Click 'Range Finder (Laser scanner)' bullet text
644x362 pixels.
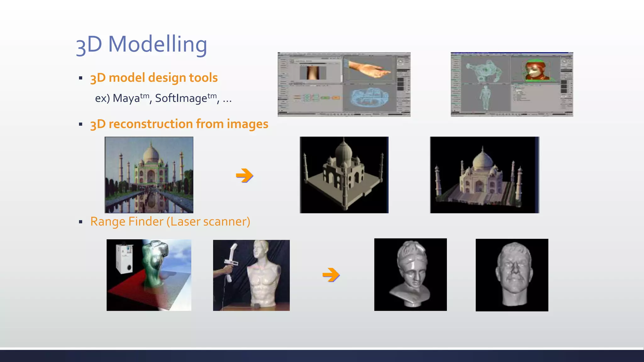coord(170,222)
